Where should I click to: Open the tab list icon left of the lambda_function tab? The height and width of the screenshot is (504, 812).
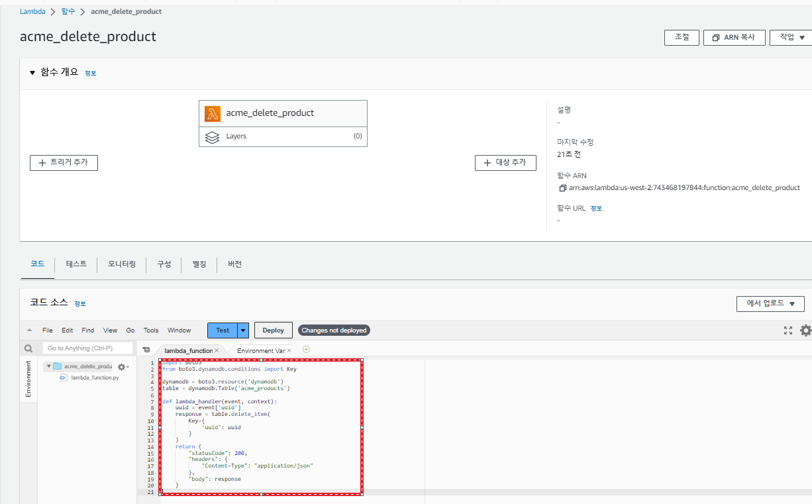point(146,350)
